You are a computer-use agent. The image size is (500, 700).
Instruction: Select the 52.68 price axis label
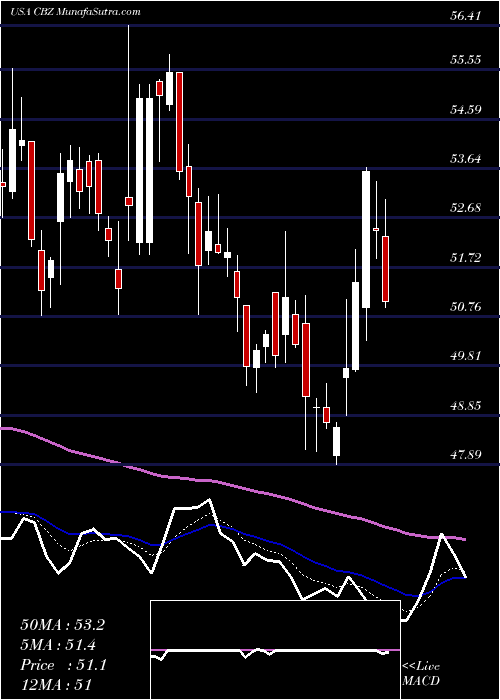466,208
